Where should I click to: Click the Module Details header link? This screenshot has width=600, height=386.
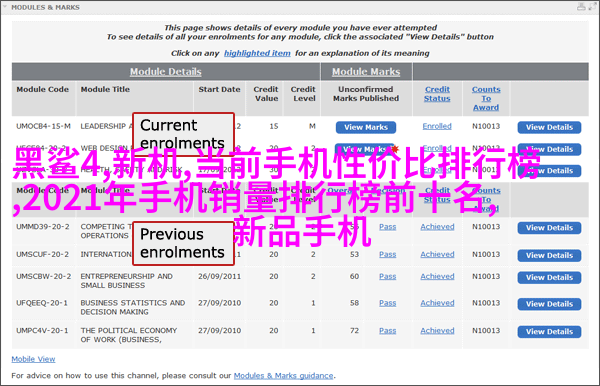pyautogui.click(x=166, y=72)
